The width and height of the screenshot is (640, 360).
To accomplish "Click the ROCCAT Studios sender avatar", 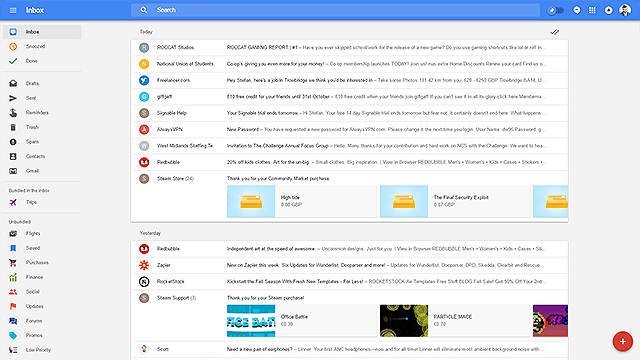I will [x=144, y=47].
